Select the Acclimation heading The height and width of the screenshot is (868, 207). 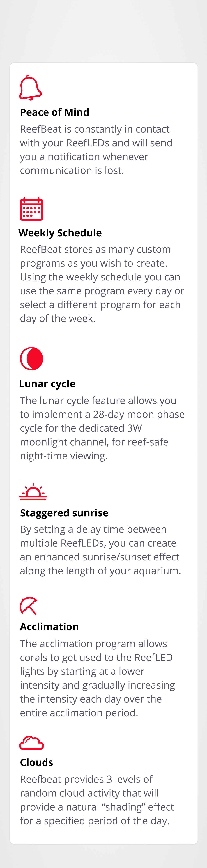click(49, 626)
